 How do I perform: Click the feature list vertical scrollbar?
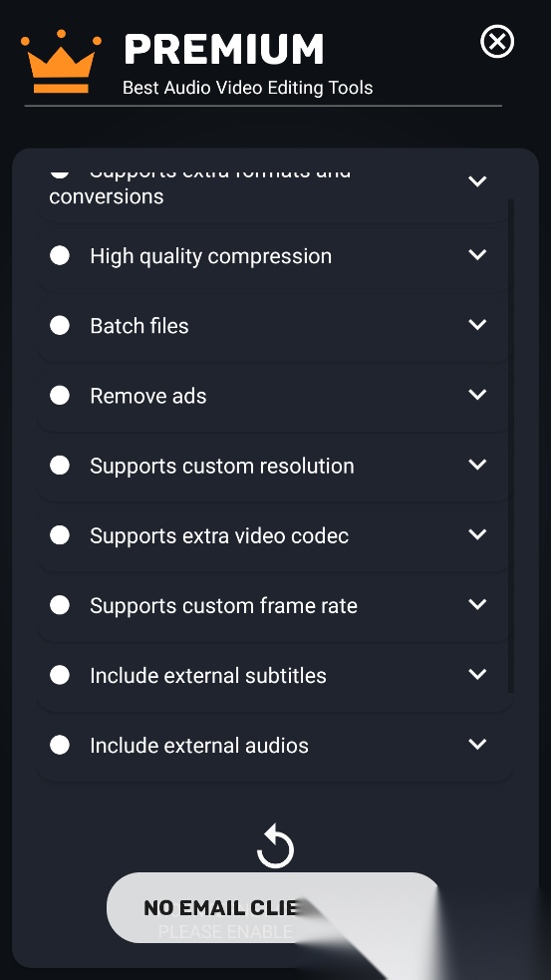coord(511,446)
